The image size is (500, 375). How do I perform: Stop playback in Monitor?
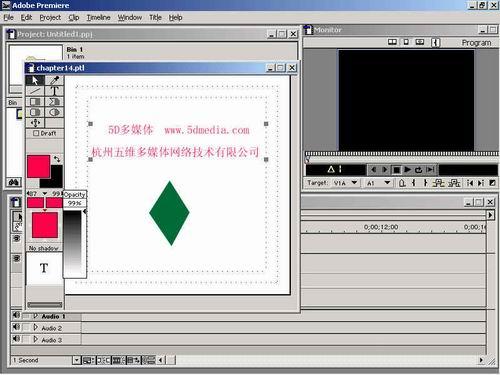click(396, 170)
